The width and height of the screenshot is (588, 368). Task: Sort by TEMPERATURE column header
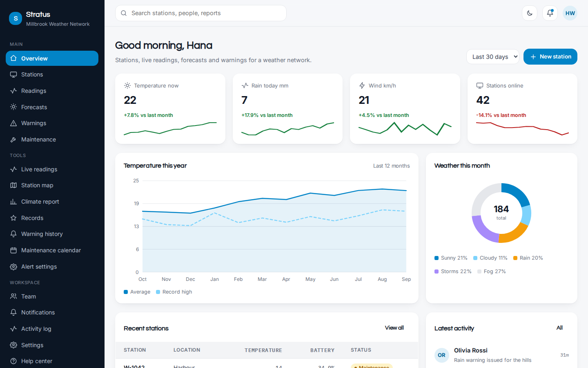[x=263, y=350]
